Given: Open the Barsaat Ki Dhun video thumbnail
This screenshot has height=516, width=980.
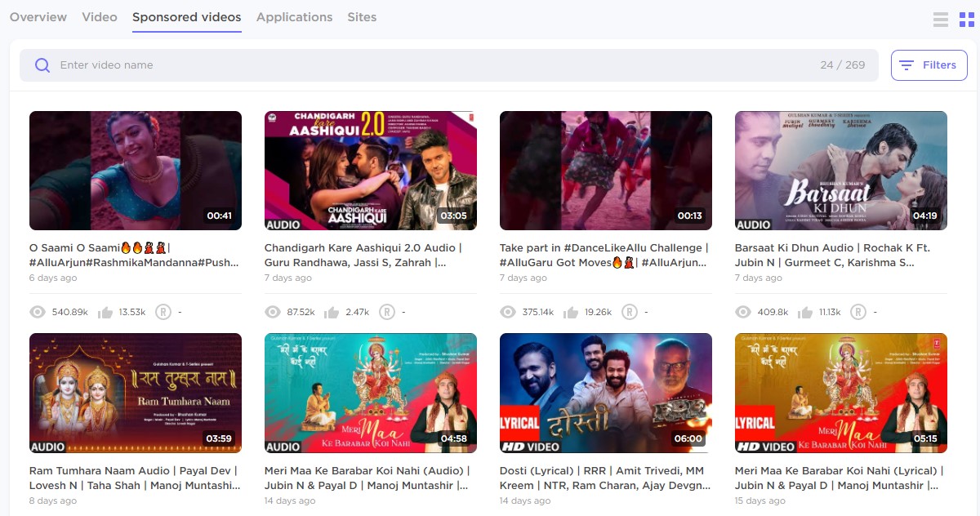Looking at the screenshot, I should coord(840,171).
